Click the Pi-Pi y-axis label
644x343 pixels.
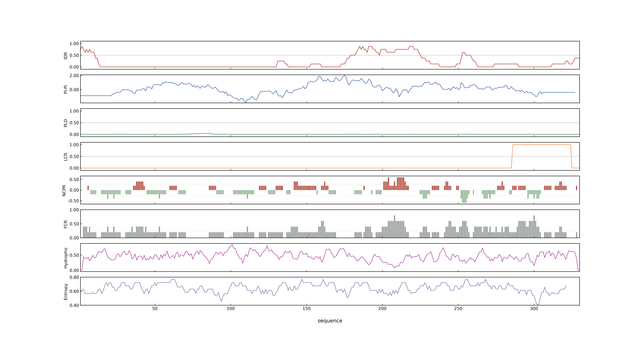pyautogui.click(x=66, y=89)
